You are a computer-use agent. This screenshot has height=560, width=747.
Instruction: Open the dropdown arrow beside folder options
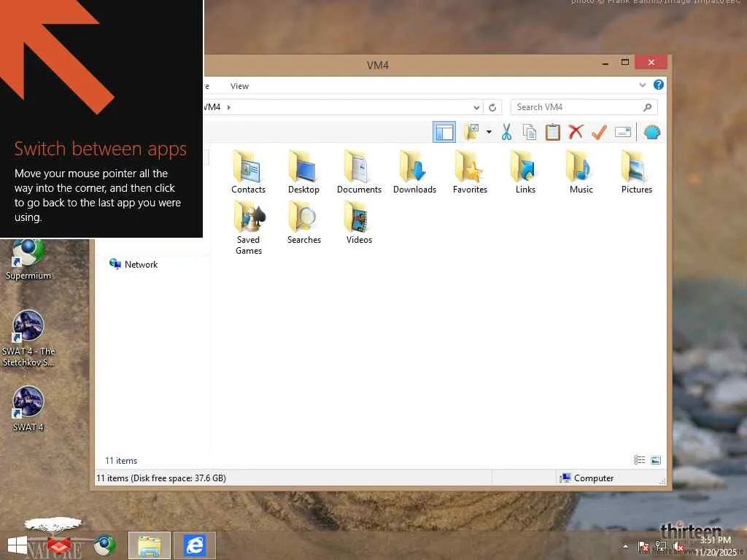coord(489,132)
